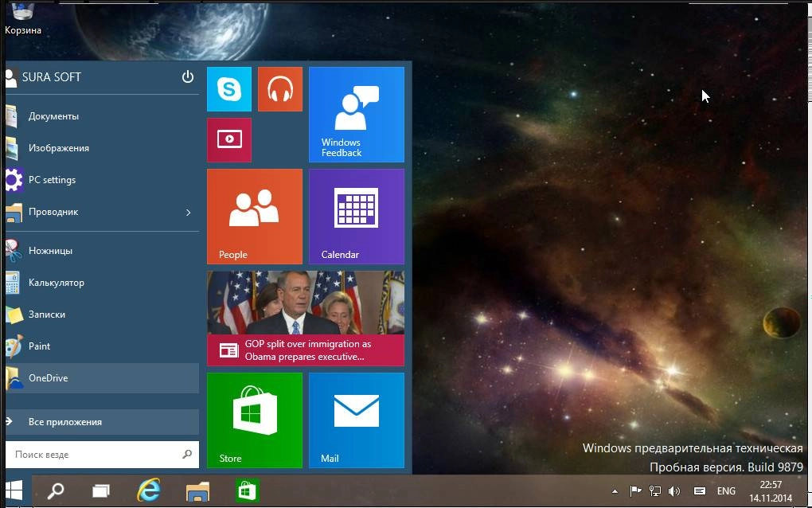Click the power button in Start menu

(x=187, y=76)
